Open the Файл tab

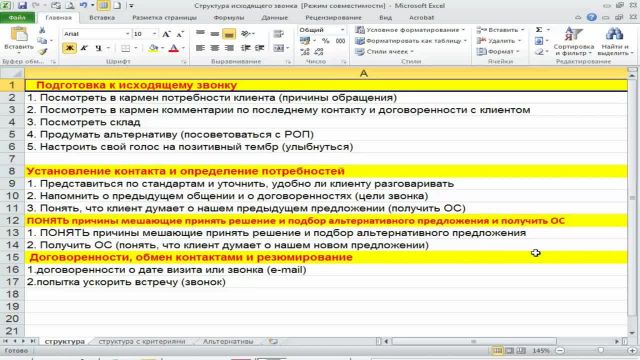17,18
